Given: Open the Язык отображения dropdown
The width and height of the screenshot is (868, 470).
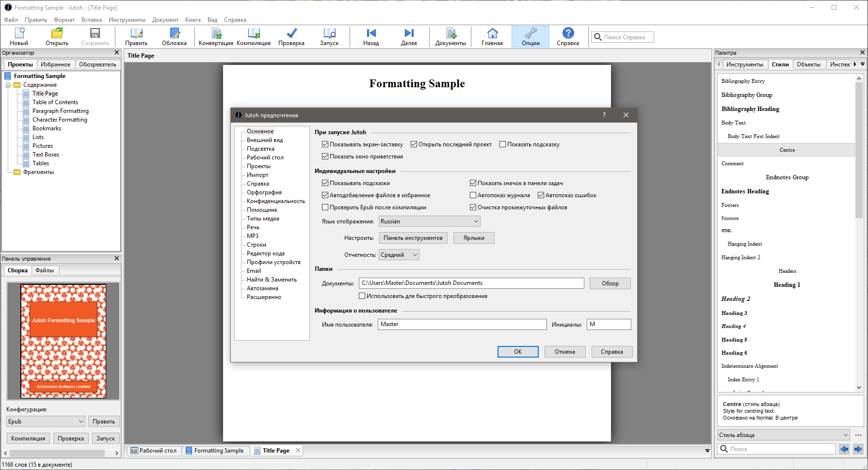Looking at the screenshot, I should [429, 221].
